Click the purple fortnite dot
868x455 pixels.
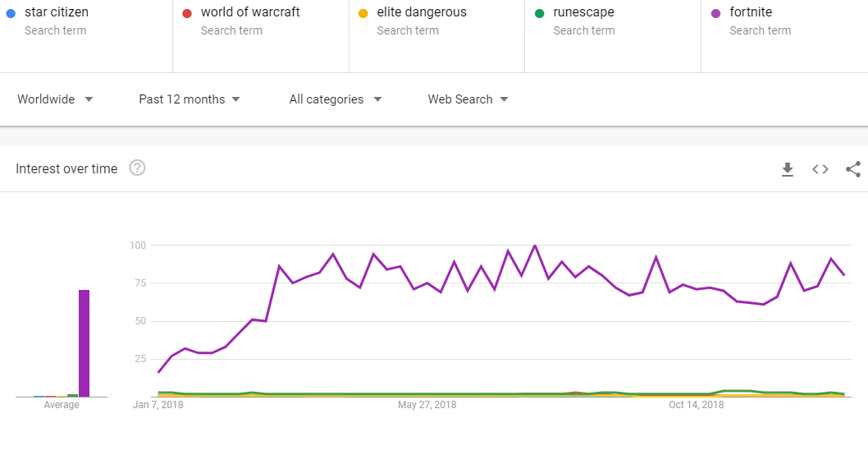tap(715, 13)
